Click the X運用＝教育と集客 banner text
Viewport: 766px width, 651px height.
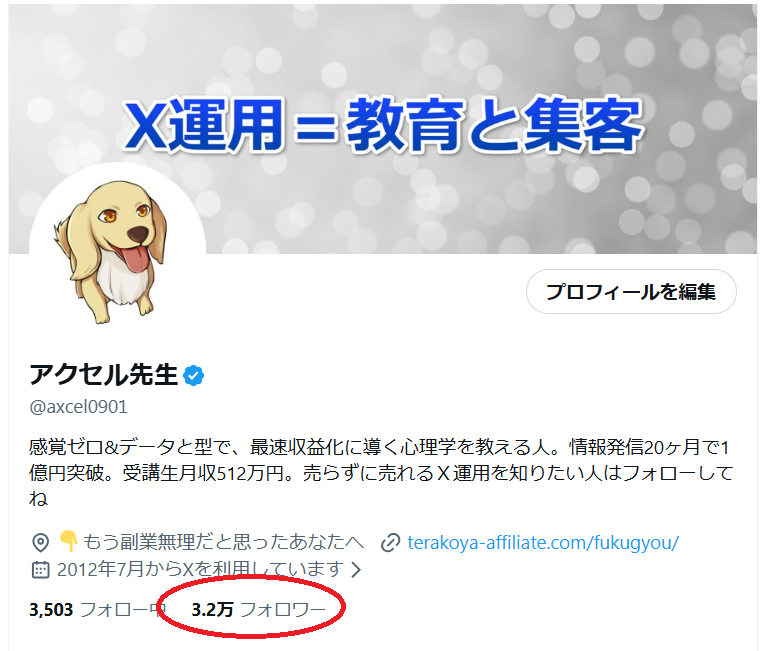coord(383,124)
